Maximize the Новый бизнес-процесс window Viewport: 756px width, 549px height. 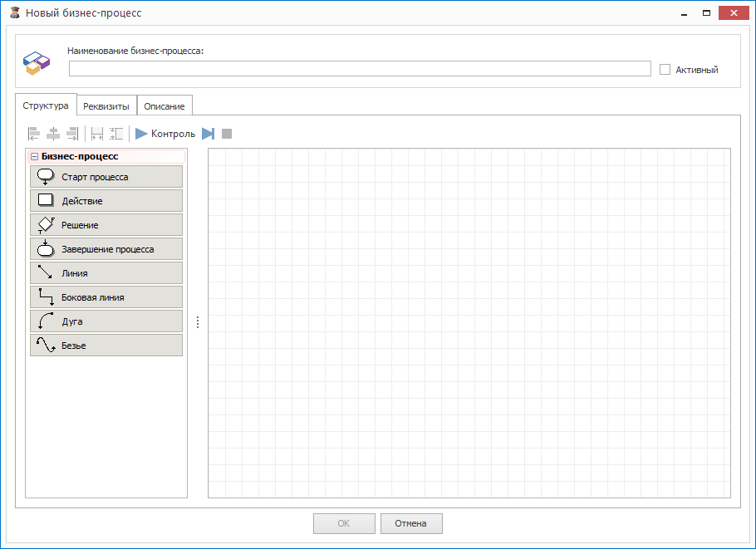coord(706,13)
